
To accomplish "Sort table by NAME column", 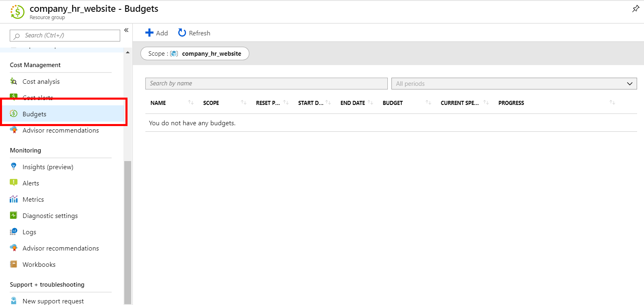I will pos(158,103).
